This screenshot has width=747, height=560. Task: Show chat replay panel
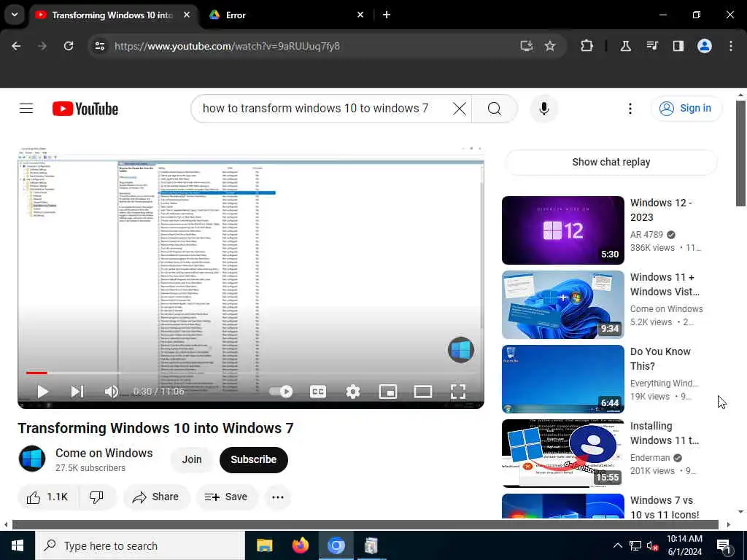point(611,162)
